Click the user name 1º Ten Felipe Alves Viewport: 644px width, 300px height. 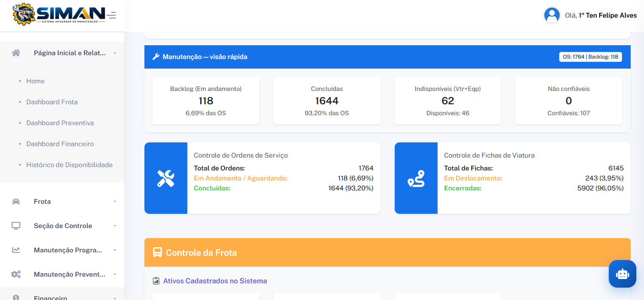coord(608,15)
